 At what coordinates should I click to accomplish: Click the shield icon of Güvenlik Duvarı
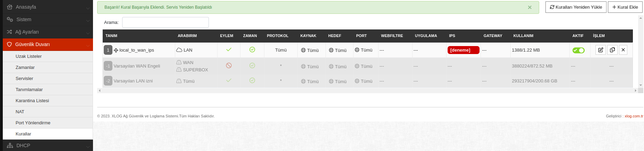9,44
